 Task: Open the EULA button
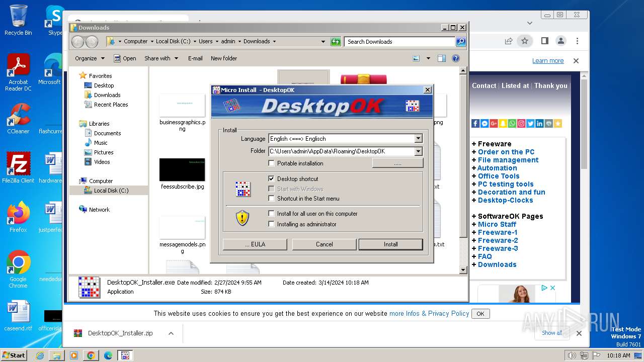[x=255, y=244]
